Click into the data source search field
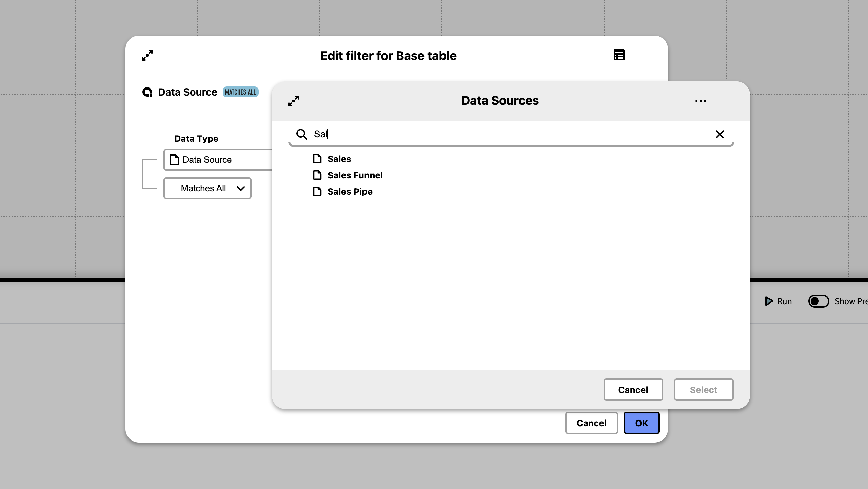Image resolution: width=868 pixels, height=489 pixels. tap(509, 134)
